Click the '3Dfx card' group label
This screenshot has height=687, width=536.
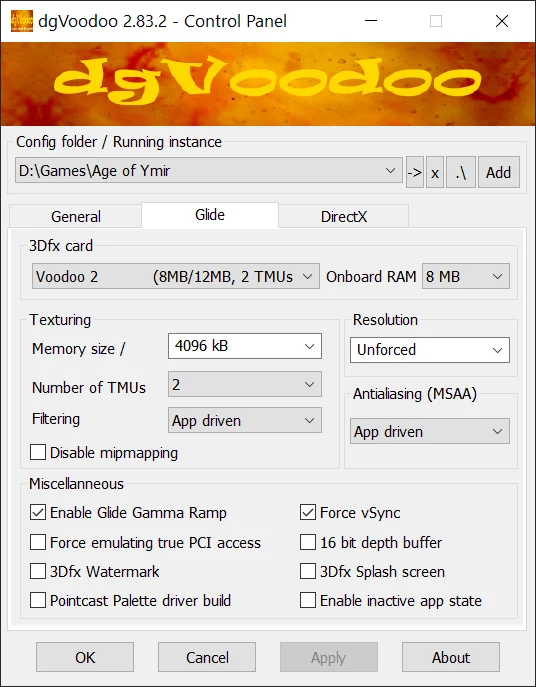pos(61,245)
